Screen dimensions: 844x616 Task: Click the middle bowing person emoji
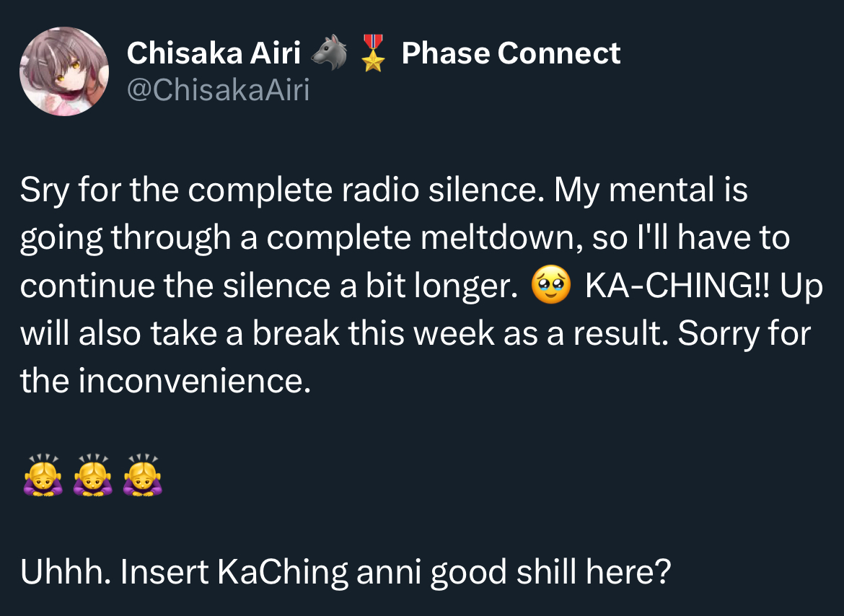(x=92, y=475)
